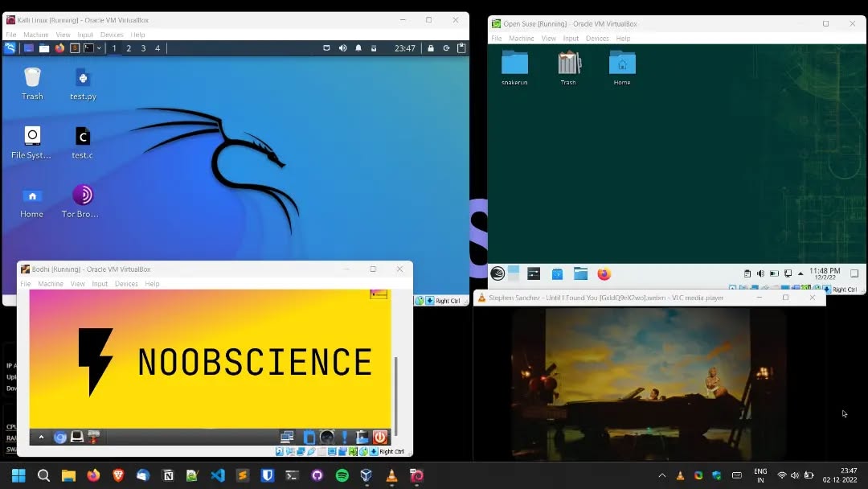Switch to Kali workspace 2
This screenshot has height=489, width=868.
[x=129, y=48]
